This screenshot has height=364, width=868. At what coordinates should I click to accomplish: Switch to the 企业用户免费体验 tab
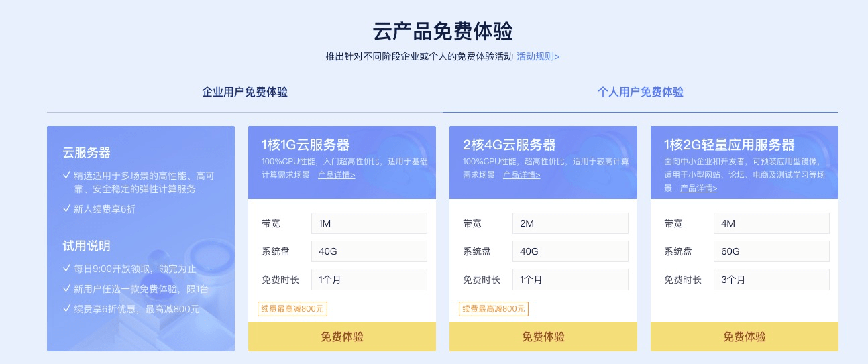tap(245, 93)
